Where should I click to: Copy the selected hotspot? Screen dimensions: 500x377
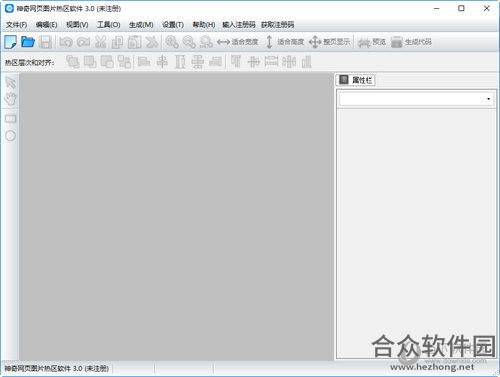pyautogui.click(x=117, y=42)
